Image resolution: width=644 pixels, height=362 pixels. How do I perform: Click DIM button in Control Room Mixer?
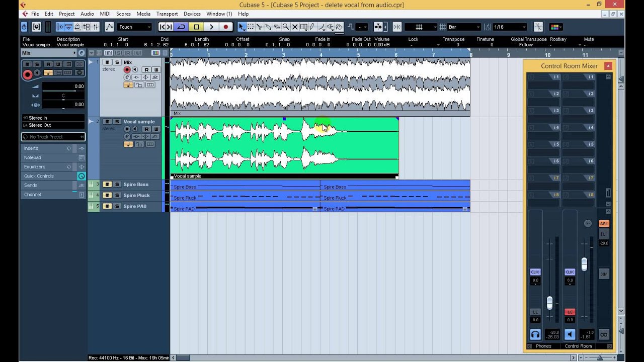tap(604, 274)
